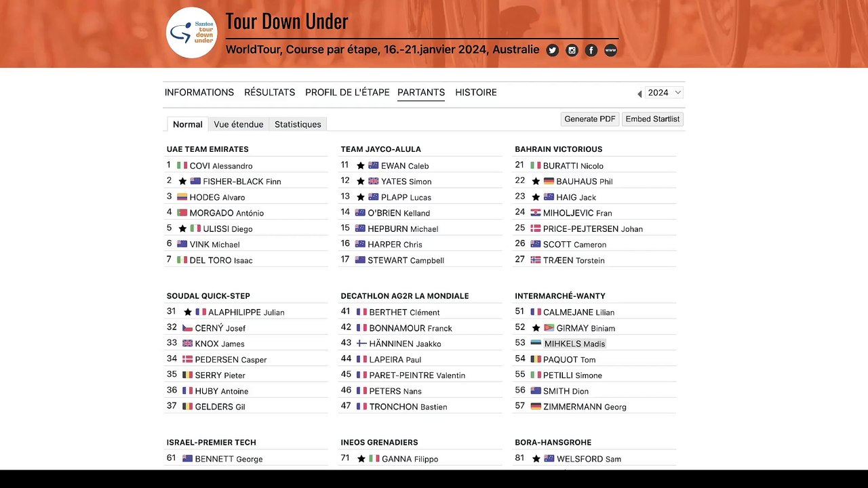Click the Colombian flag beside HODEG Alvaro
The width and height of the screenshot is (868, 488).
pos(182,197)
